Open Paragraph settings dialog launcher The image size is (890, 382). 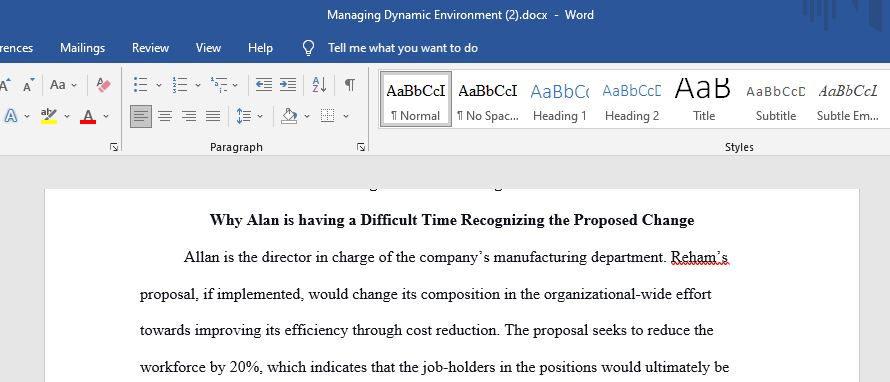click(x=361, y=148)
